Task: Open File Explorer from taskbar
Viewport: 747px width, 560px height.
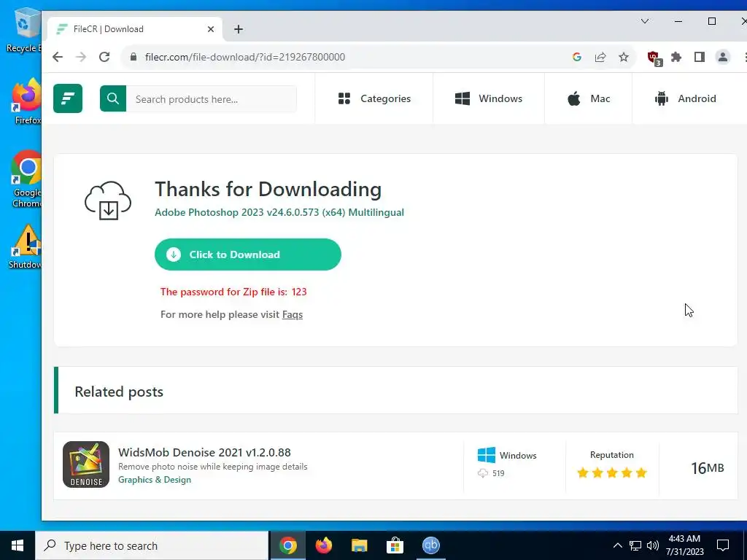Action: [x=359, y=545]
